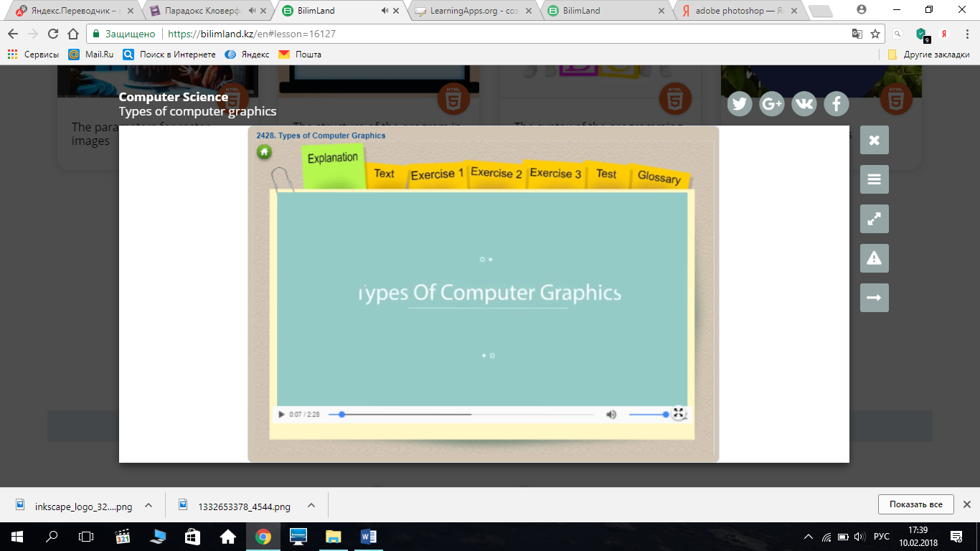Screen dimensions: 980x551
Task: Open the Yandex extension icon in the toolbar
Action: point(944,34)
